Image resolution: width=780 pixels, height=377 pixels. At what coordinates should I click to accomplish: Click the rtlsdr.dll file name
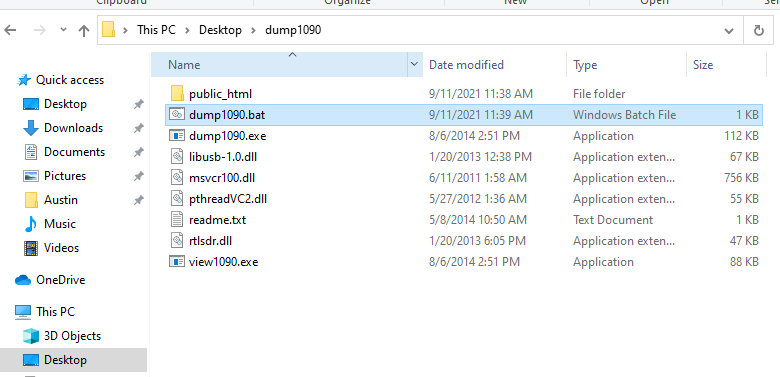point(210,241)
